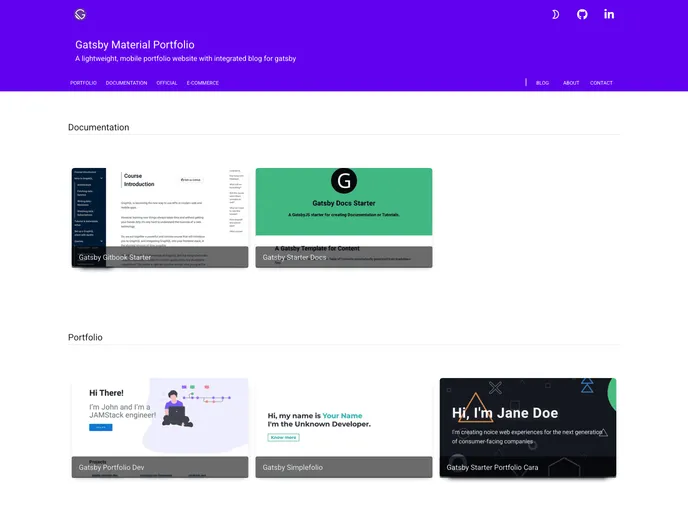Select the Documentation navigation tab
688x512 pixels.
(x=126, y=83)
